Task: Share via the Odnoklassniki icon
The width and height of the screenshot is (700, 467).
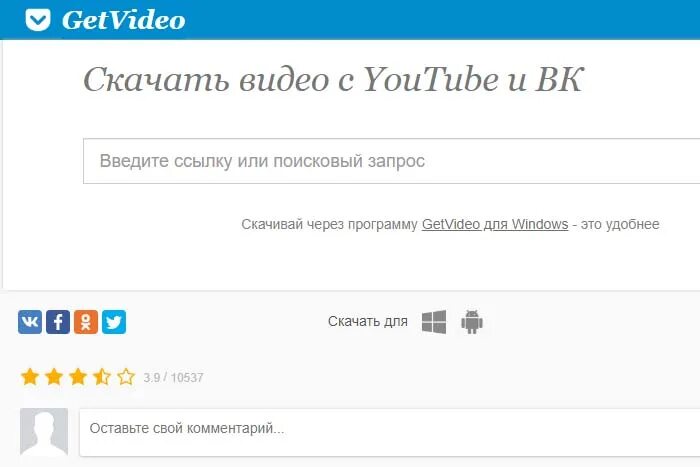Action: [x=86, y=322]
